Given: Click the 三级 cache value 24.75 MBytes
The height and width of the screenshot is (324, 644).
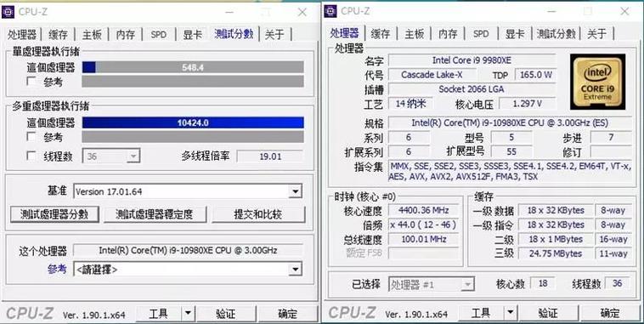Looking at the screenshot, I should [x=556, y=253].
